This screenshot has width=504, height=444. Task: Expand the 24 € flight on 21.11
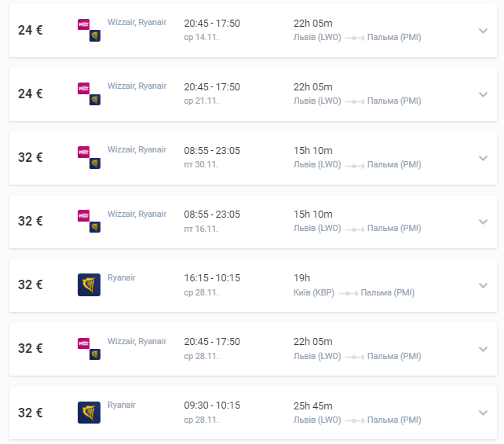[x=483, y=94]
